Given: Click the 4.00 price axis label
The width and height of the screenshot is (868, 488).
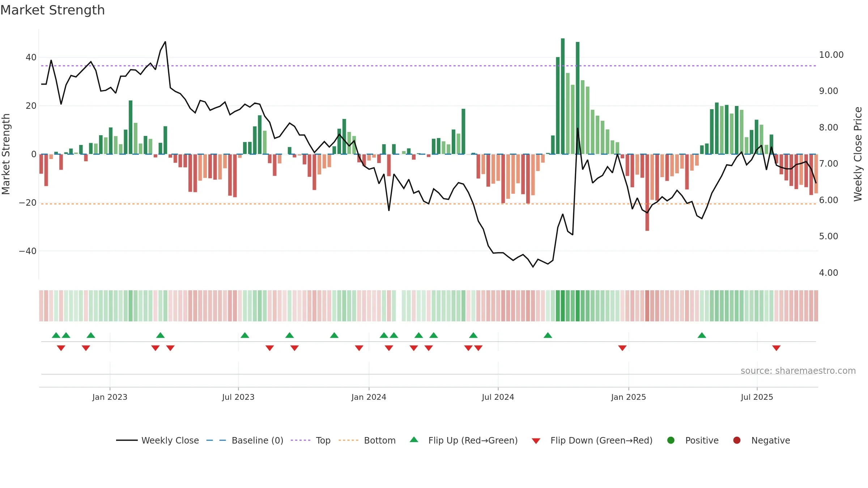Looking at the screenshot, I should tap(829, 273).
